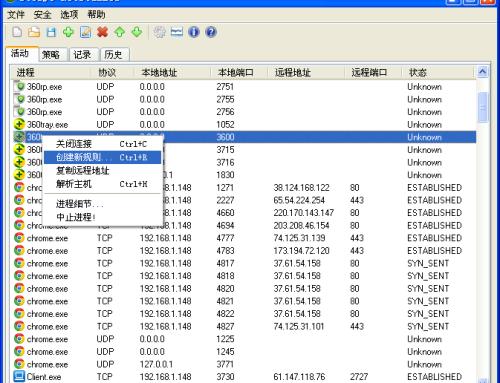Click remote address 173.194.72.120
This screenshot has height=383, width=500.
(x=301, y=251)
